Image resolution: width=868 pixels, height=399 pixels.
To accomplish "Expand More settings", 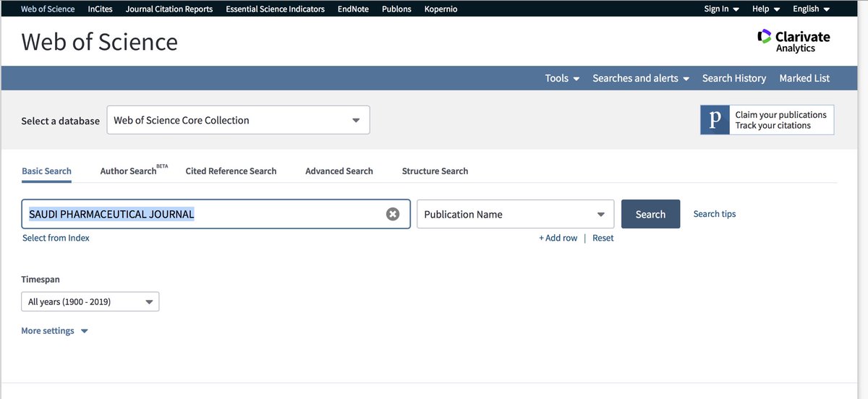I will (54, 331).
